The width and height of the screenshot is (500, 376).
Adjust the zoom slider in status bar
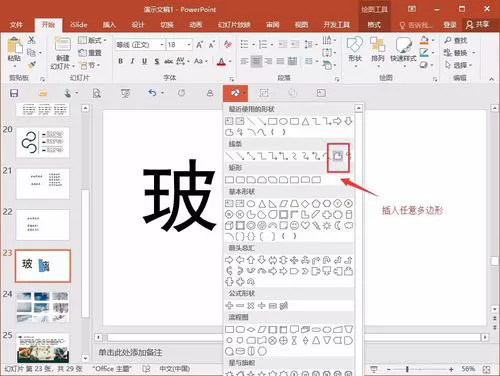(407, 369)
